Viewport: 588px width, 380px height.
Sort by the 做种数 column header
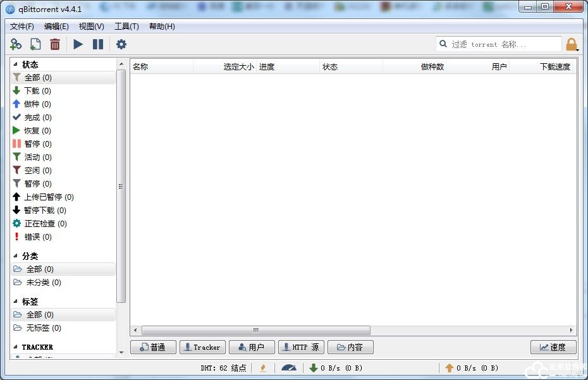pos(414,67)
